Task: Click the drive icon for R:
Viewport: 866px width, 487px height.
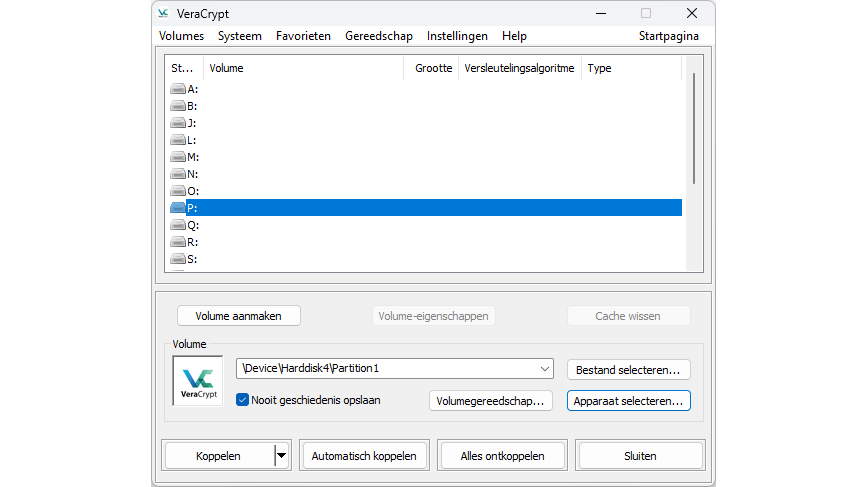Action: (x=178, y=242)
